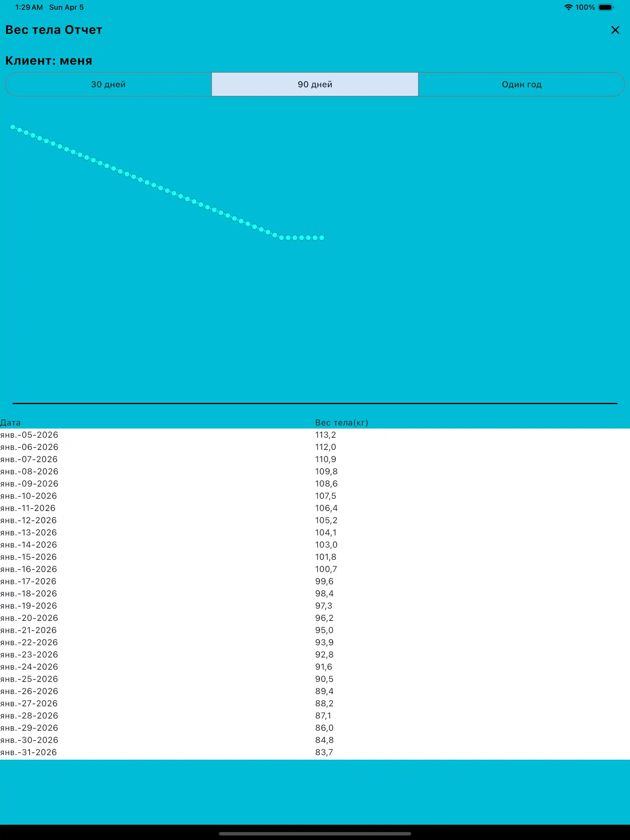Close the body weight report
This screenshot has height=840, width=630.
click(615, 30)
